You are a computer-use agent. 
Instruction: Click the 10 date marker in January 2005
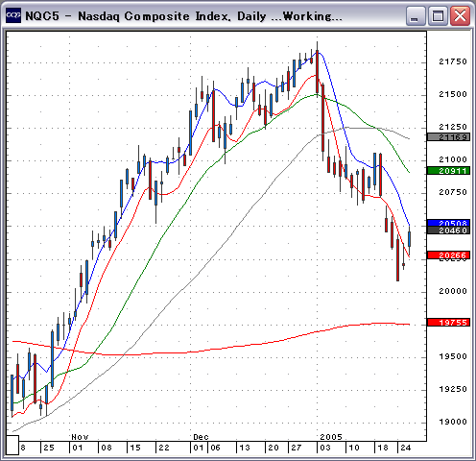click(354, 448)
